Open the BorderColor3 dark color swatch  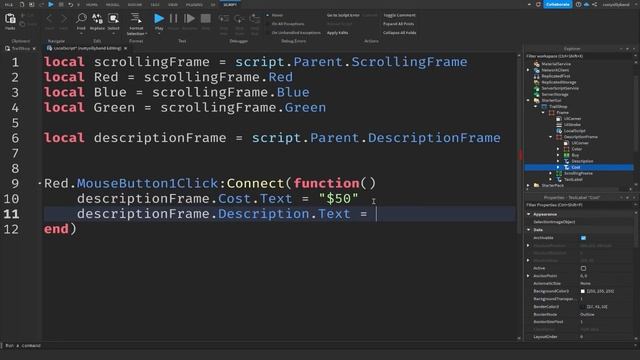click(582, 307)
